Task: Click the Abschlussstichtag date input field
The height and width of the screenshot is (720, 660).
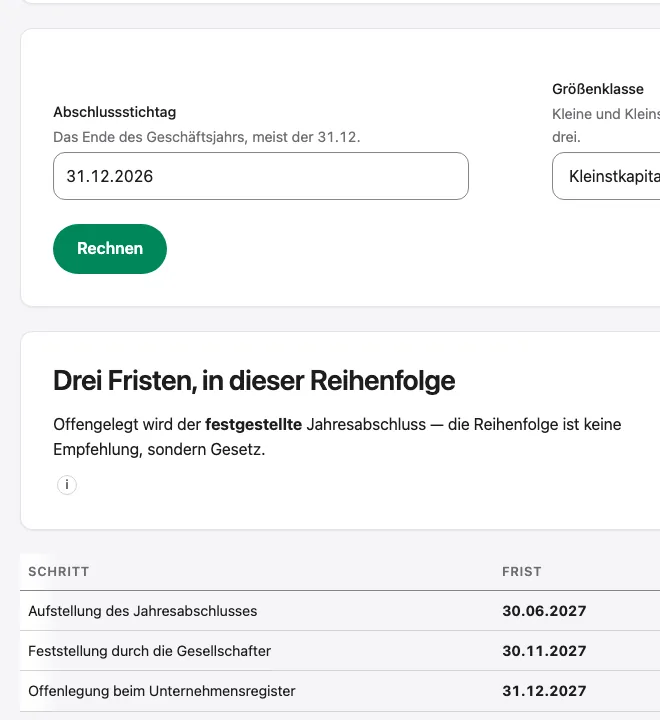Action: (x=261, y=176)
